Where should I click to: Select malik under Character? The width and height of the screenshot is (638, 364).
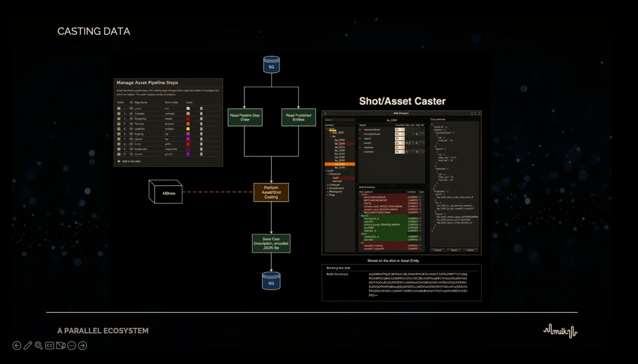click(335, 178)
